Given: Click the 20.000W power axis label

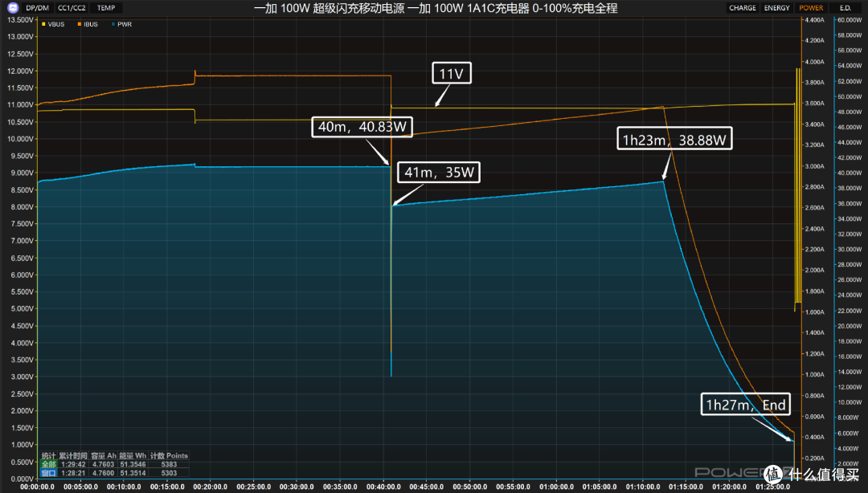Looking at the screenshot, I should [850, 326].
